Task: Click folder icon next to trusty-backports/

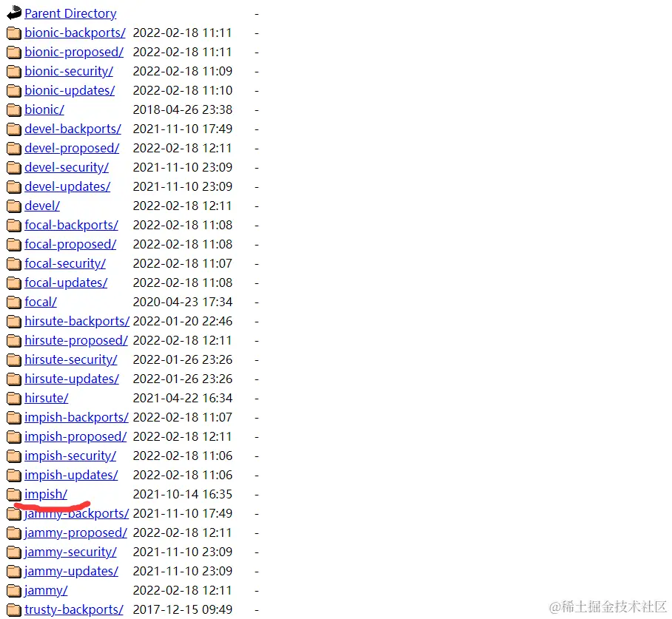Action: pyautogui.click(x=14, y=610)
